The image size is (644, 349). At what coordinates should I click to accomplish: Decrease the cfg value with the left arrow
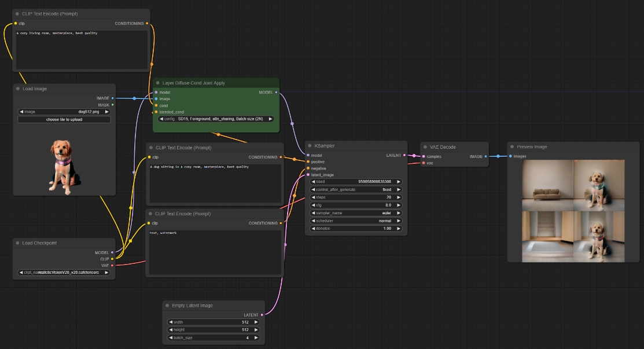[x=314, y=205]
